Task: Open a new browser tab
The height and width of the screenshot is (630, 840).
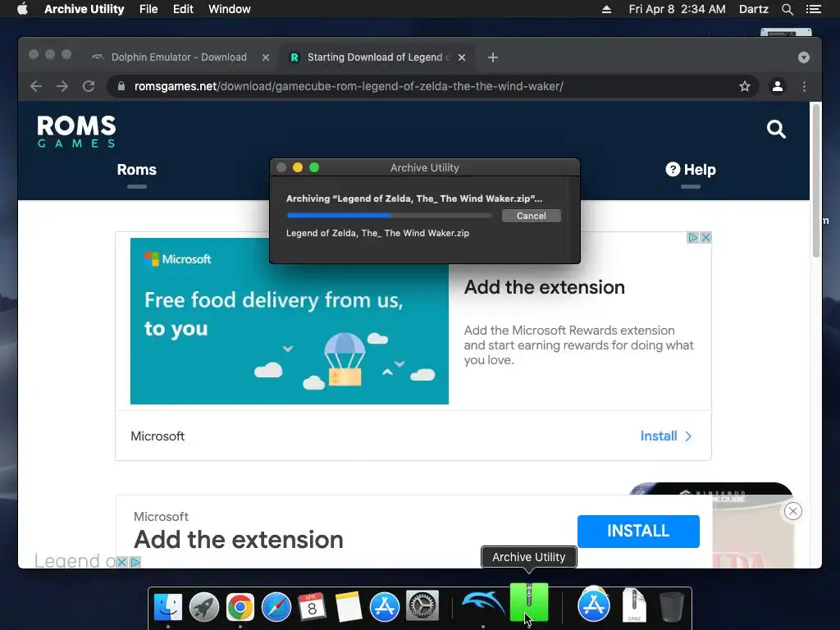Action: coord(493,57)
